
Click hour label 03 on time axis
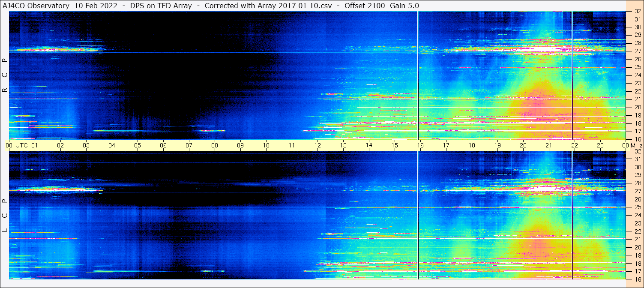(x=86, y=145)
